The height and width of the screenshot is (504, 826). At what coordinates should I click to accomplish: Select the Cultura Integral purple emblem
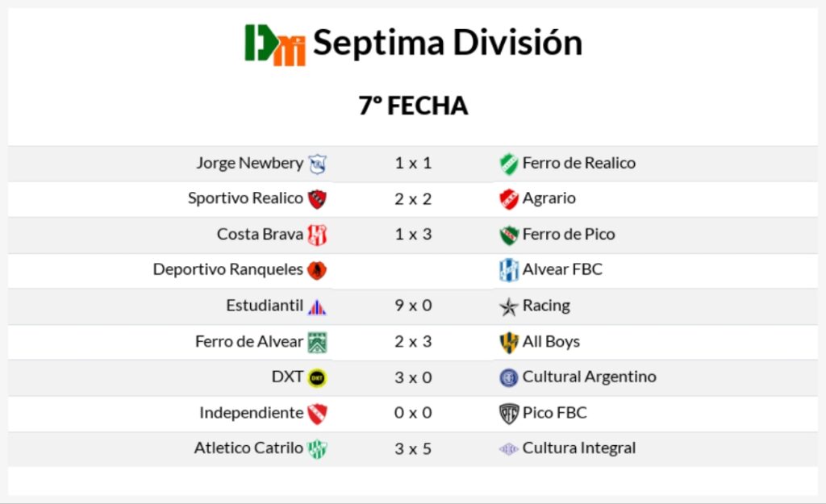point(509,448)
